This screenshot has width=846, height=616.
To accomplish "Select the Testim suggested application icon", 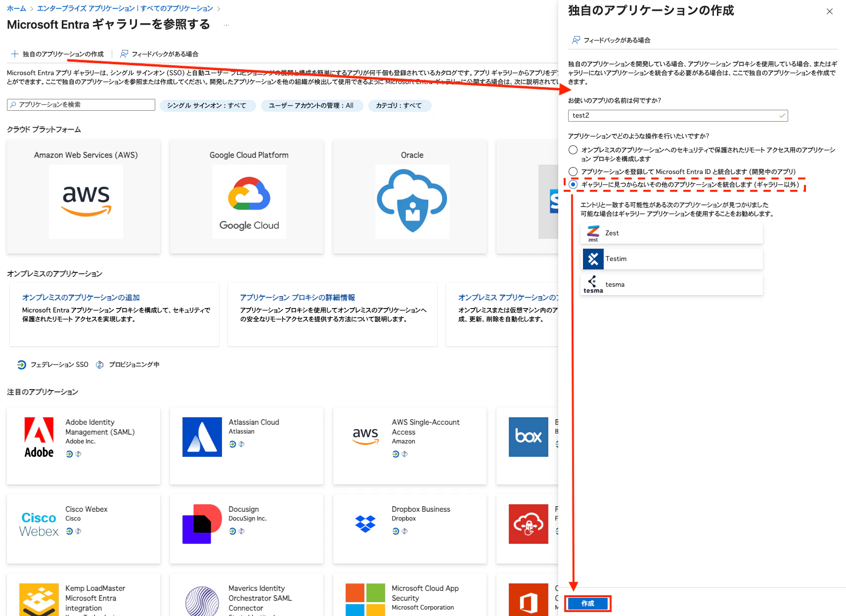I will coord(593,259).
